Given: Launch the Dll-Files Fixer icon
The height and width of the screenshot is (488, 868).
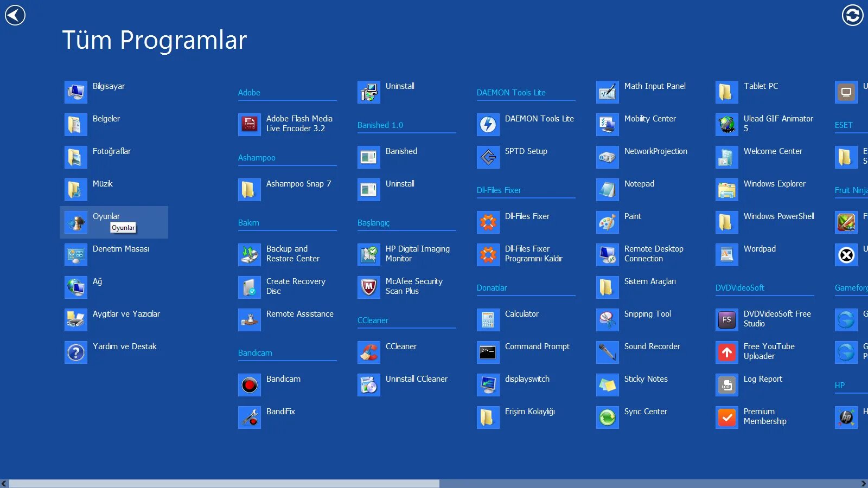Looking at the screenshot, I should click(x=488, y=222).
